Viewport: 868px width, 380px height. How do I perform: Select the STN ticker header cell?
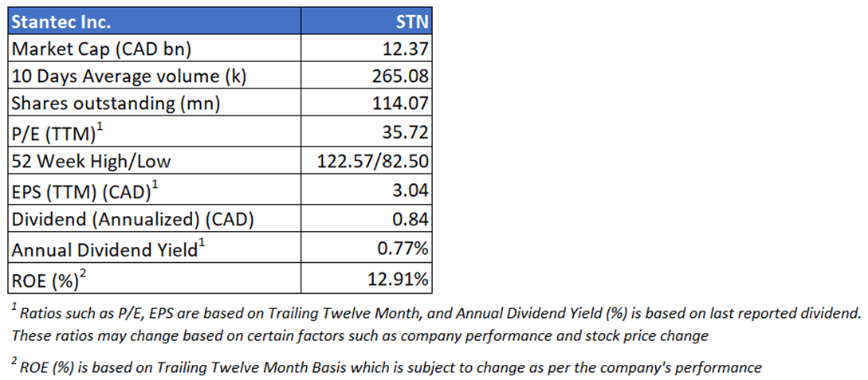click(413, 20)
